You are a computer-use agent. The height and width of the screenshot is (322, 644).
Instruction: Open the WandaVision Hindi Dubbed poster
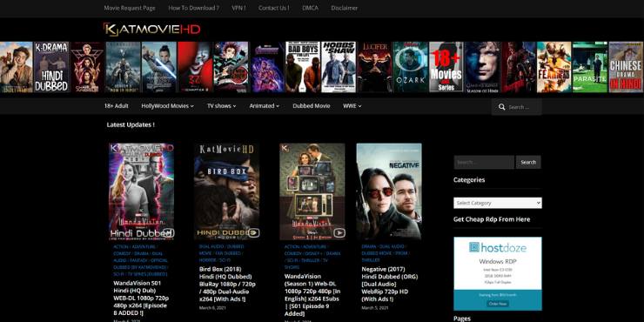click(141, 191)
